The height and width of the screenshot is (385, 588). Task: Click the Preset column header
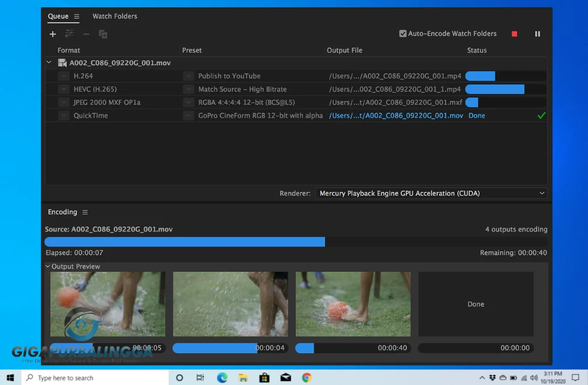[x=192, y=50]
